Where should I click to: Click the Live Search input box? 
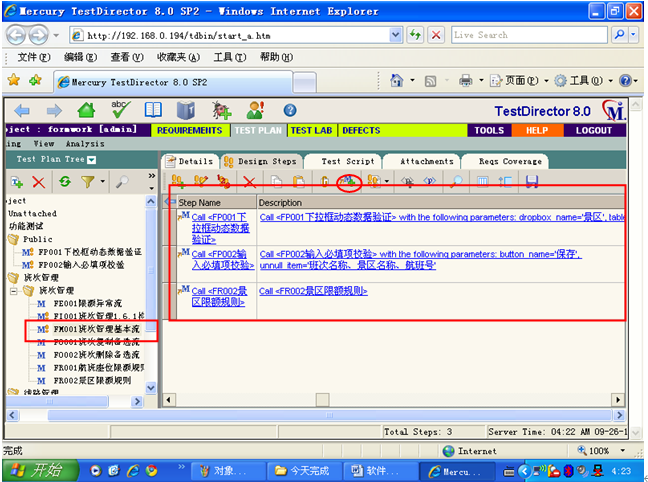pos(530,36)
